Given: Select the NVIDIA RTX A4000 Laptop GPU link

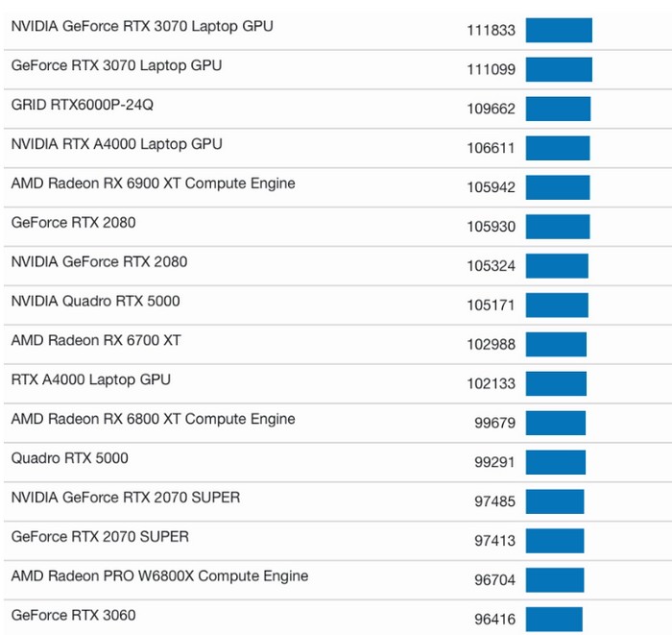Looking at the screenshot, I should [x=116, y=144].
